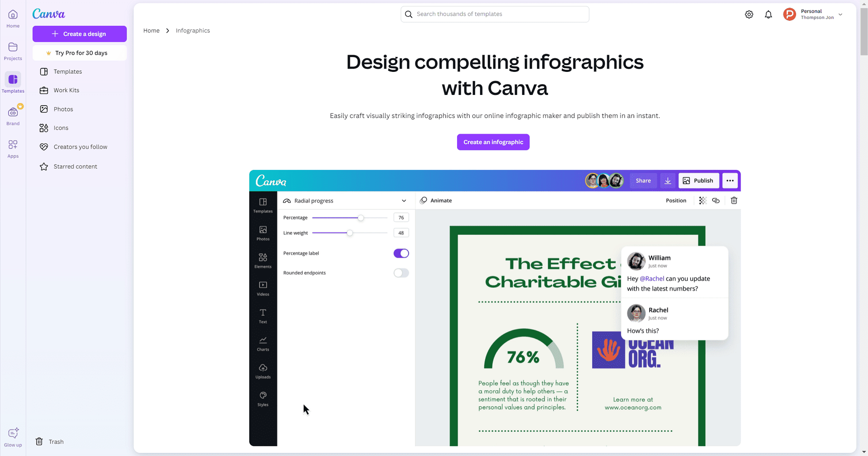Click the link icon in preview toolbar
The height and width of the screenshot is (456, 868).
pos(716,201)
